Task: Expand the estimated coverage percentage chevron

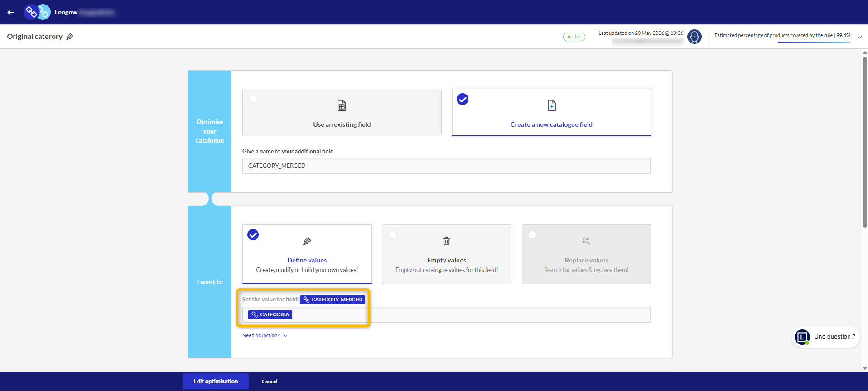Action: tap(859, 37)
